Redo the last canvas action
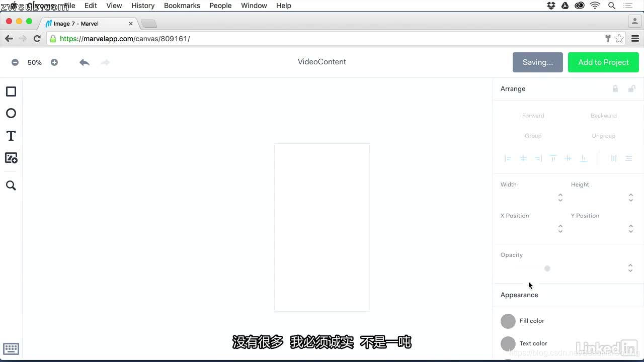644x362 pixels. coord(105,62)
